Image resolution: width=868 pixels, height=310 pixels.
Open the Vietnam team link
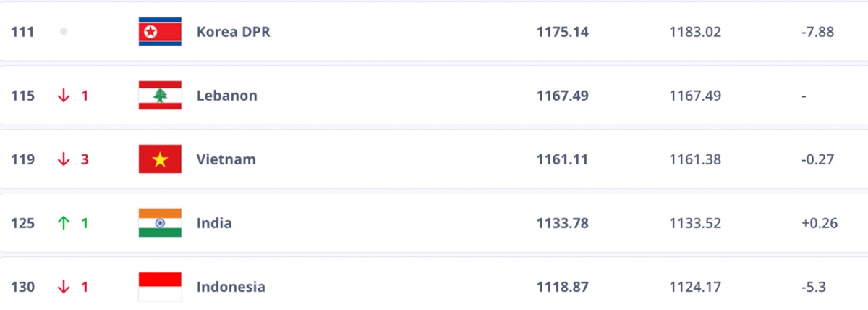(x=226, y=159)
